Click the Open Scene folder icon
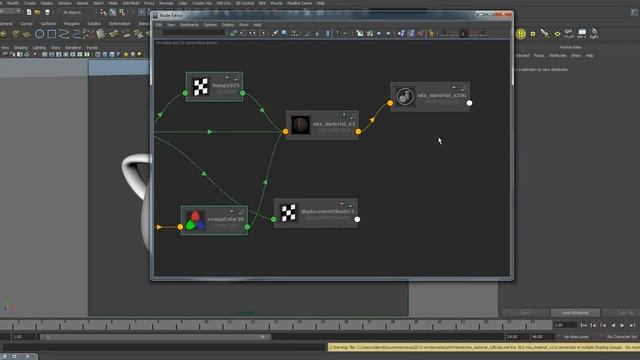This screenshot has height=360, width=640. point(38,12)
